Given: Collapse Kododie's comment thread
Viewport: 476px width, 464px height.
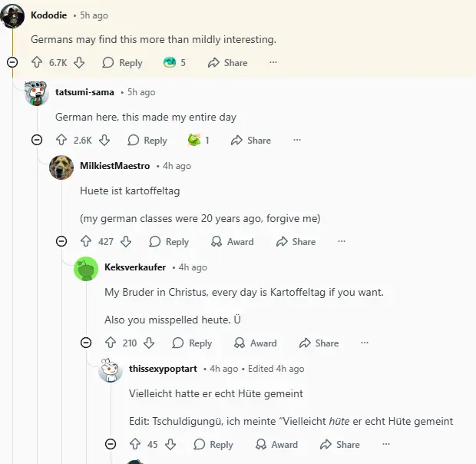Looking at the screenshot, I should pyautogui.click(x=12, y=62).
